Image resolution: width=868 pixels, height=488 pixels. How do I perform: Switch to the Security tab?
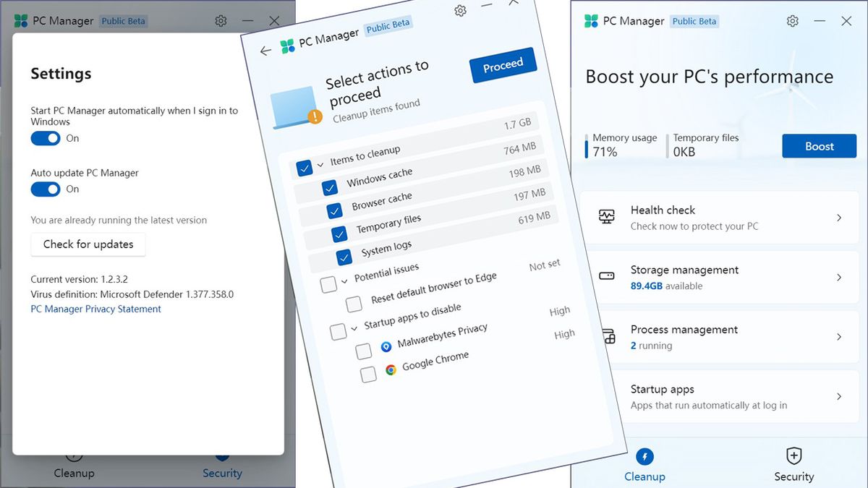(x=794, y=465)
